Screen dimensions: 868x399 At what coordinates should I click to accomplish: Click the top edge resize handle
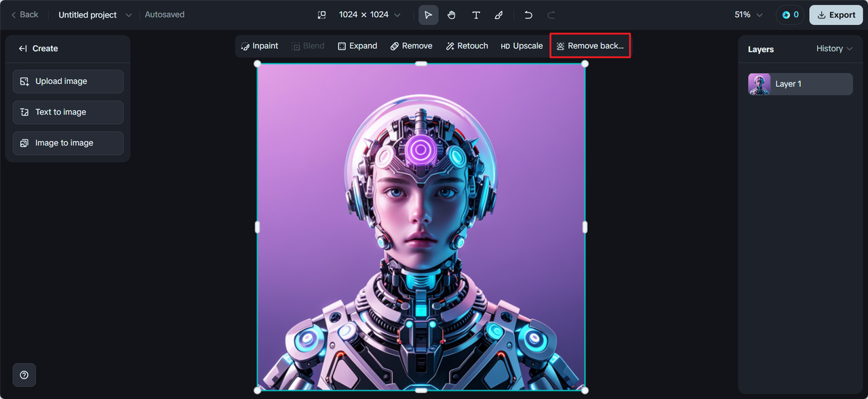(421, 64)
